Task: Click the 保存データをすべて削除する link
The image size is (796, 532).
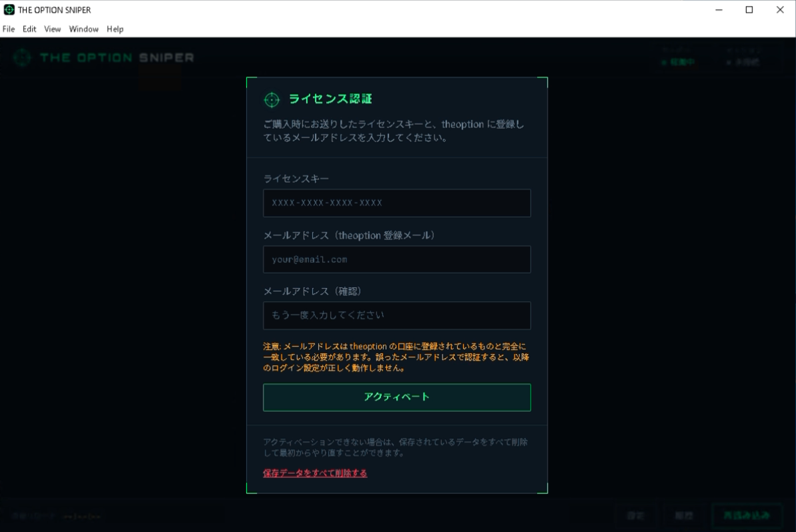Action: click(315, 473)
